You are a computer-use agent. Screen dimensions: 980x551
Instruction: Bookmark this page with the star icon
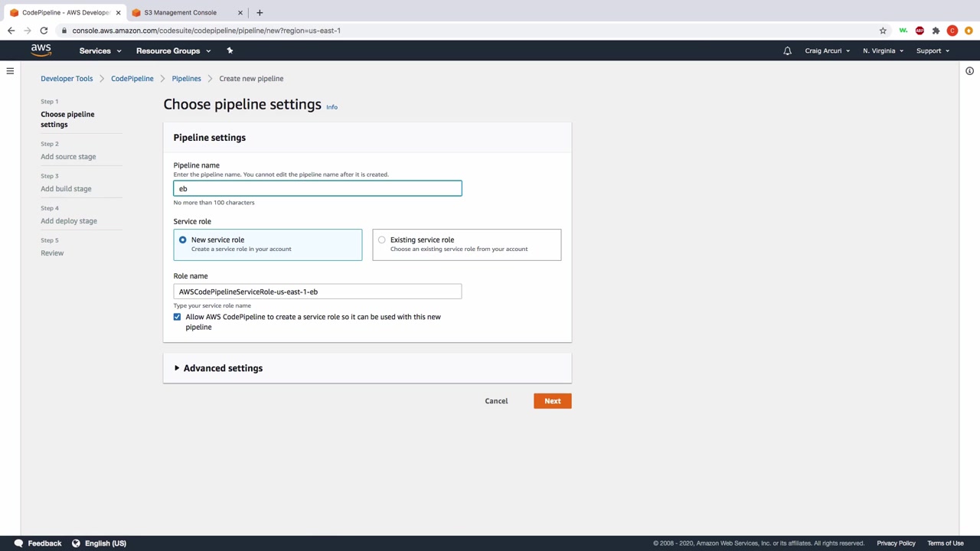click(883, 31)
